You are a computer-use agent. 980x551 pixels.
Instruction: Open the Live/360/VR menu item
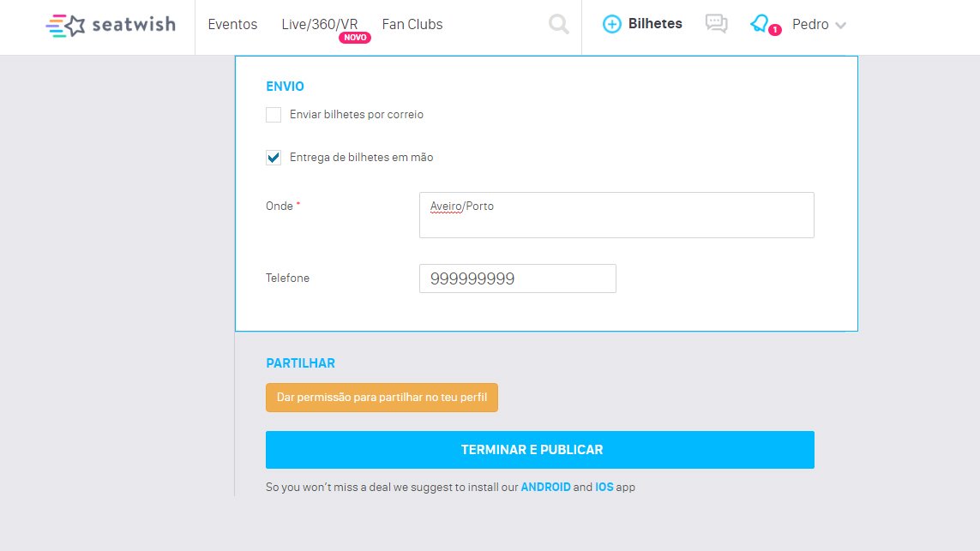click(x=319, y=24)
